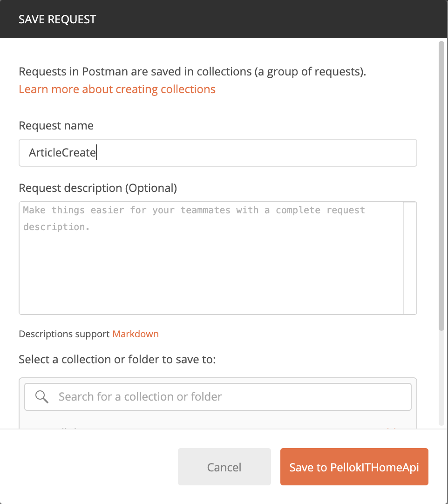Grab the dialog's vertical scrollbar thumb
This screenshot has width=448, height=504.
441,186
